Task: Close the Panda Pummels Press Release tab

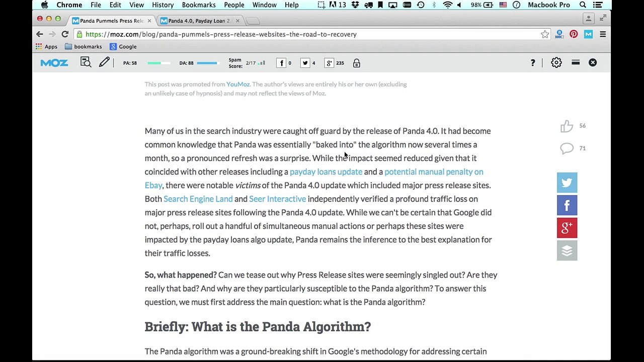Action: pos(149,21)
